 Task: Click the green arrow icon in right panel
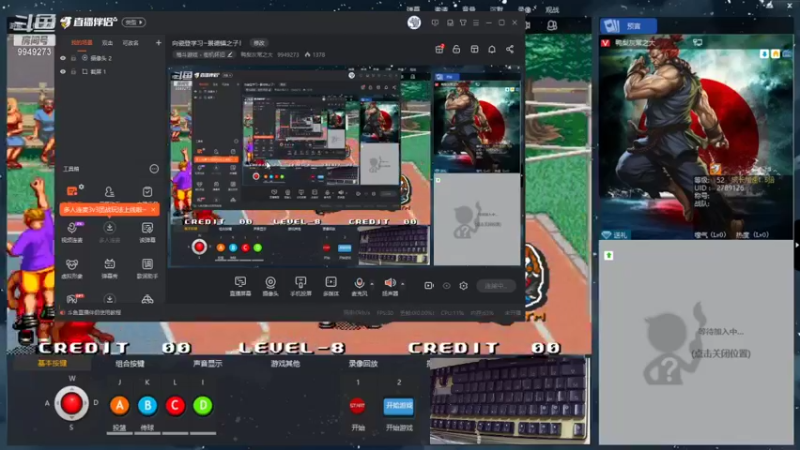[x=609, y=255]
